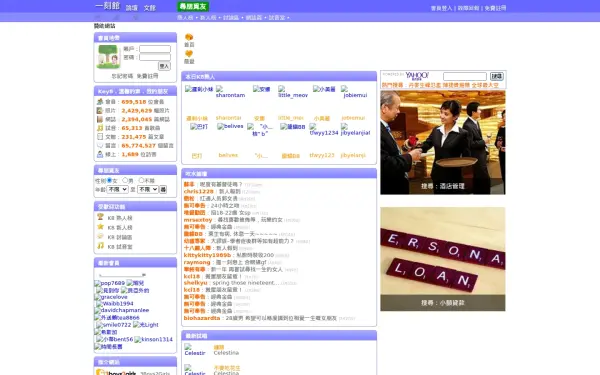Click the site logo at top left
Screen dimensions: 600x375
coord(107,6)
